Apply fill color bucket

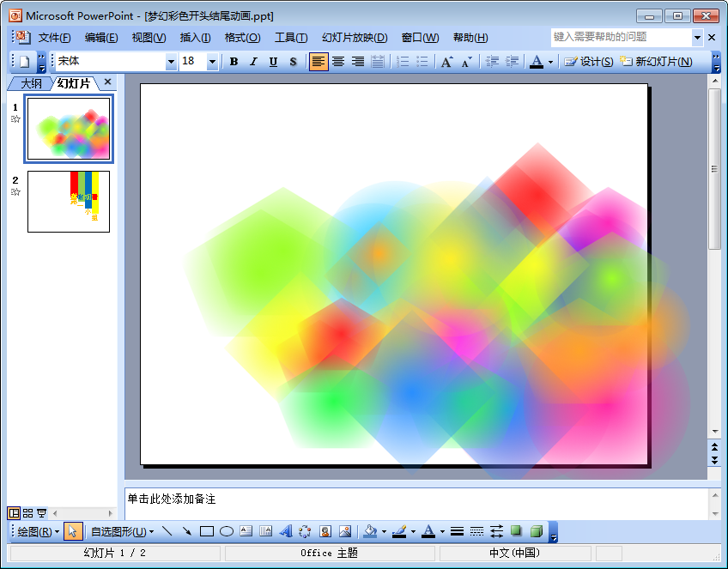[370, 531]
